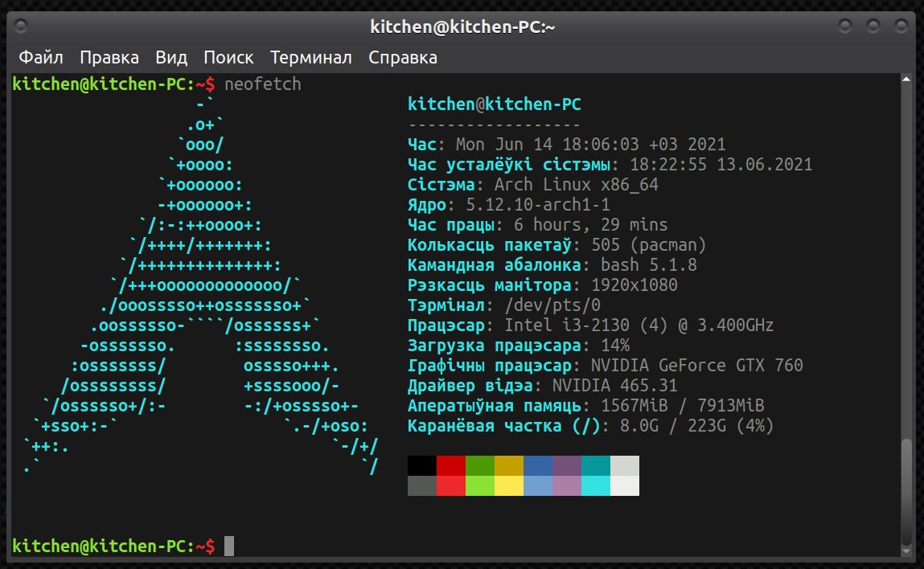Click the '5.12.10-arch1-1' kernel value
The width and height of the screenshot is (924, 569).
coord(538,204)
